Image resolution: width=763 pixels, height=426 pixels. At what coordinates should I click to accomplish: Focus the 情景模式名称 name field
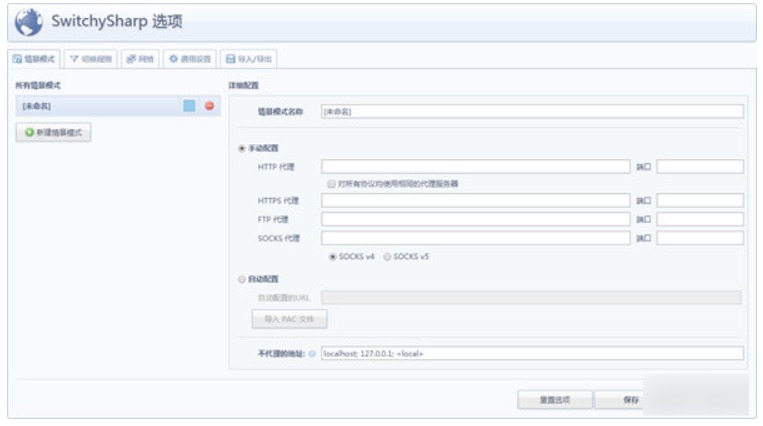coord(532,111)
